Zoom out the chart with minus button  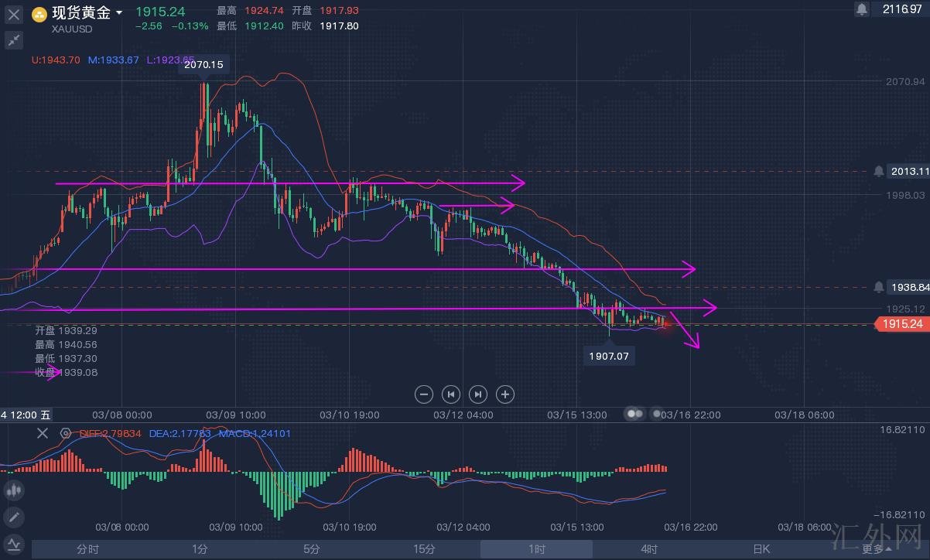423,394
